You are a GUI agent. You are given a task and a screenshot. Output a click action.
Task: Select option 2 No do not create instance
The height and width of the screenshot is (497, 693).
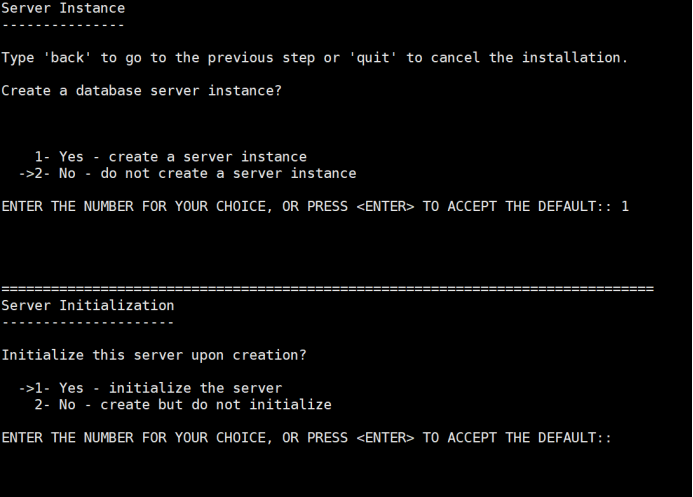[x=195, y=173]
